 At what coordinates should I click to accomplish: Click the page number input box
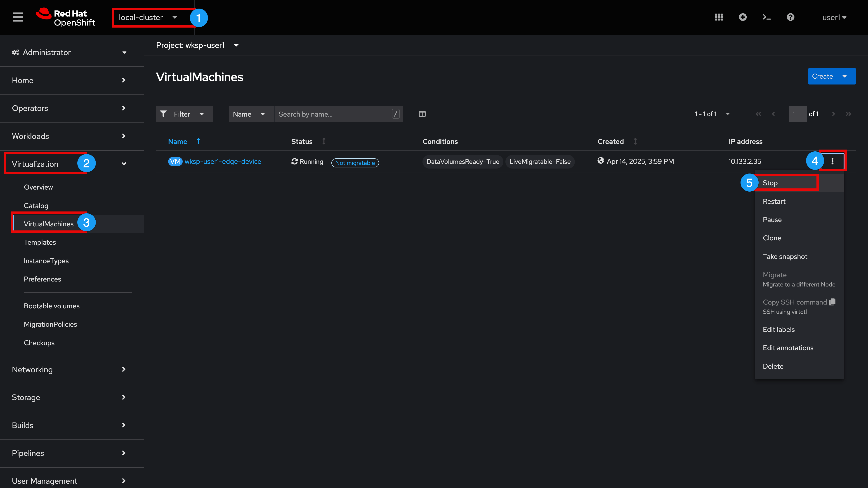pos(797,114)
